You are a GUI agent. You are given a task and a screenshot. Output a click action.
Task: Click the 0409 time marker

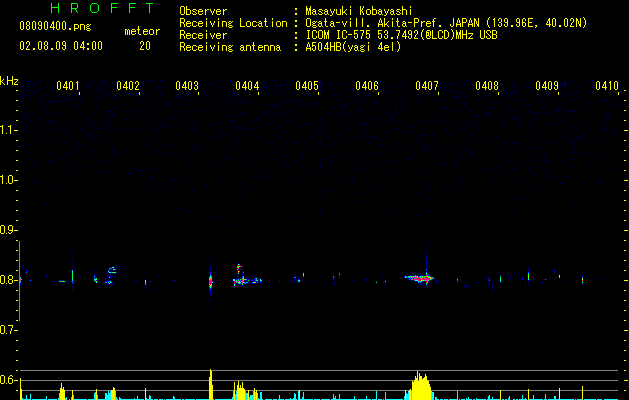(547, 85)
